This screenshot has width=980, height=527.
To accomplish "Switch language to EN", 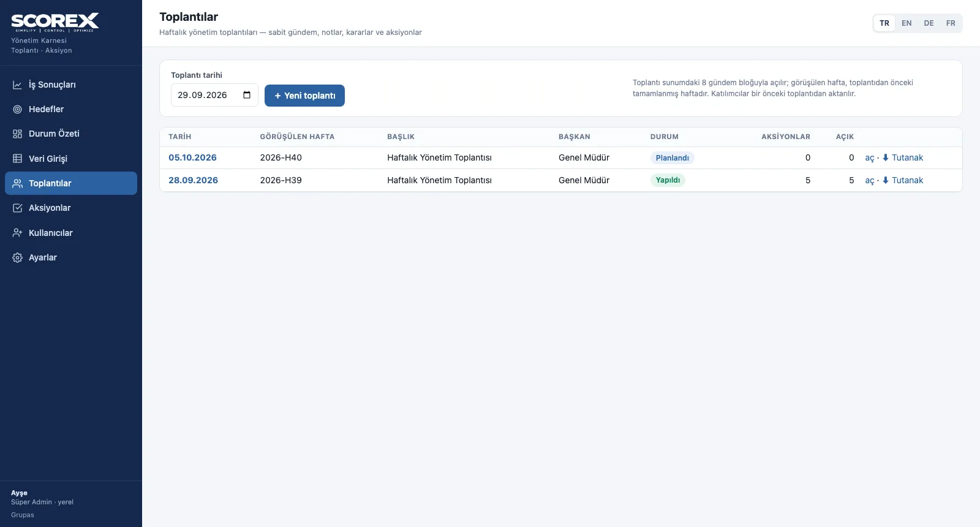I will (x=907, y=23).
